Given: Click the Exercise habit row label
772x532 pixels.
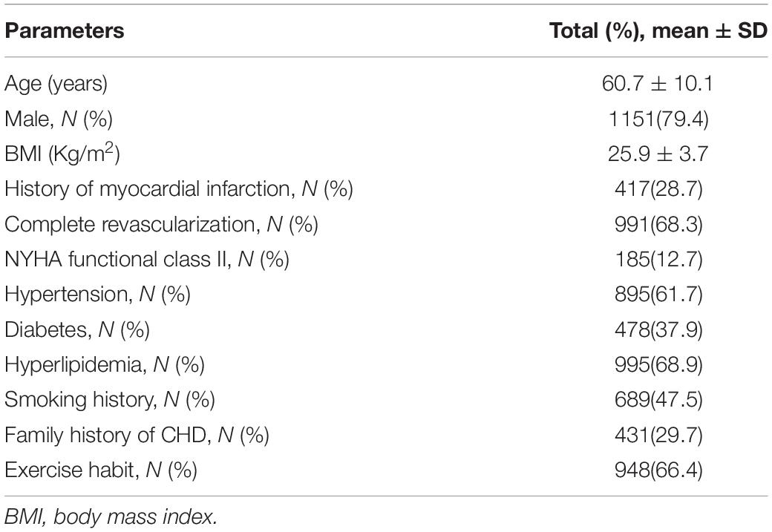Looking at the screenshot, I should click(101, 470).
